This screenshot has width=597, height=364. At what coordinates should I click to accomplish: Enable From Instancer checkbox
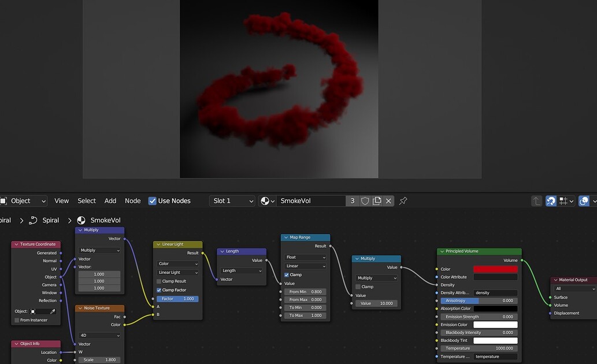tap(17, 320)
